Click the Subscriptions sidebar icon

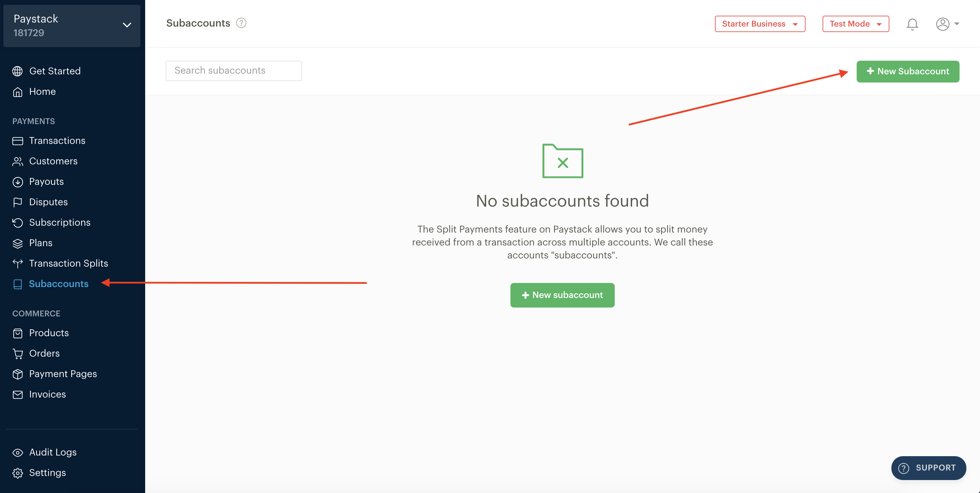(x=18, y=222)
